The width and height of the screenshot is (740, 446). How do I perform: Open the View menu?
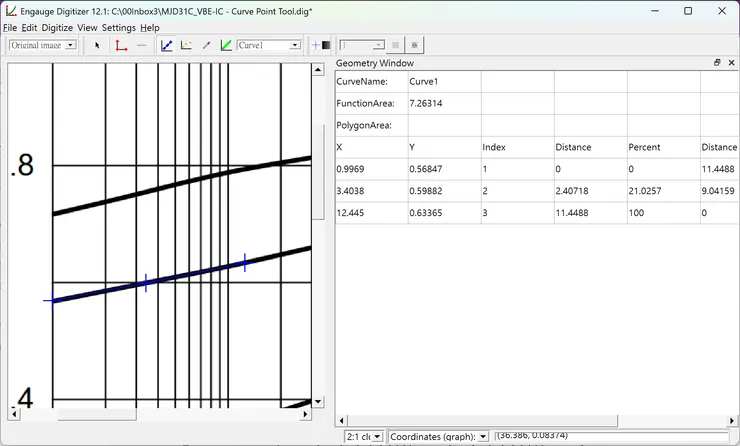(x=87, y=28)
